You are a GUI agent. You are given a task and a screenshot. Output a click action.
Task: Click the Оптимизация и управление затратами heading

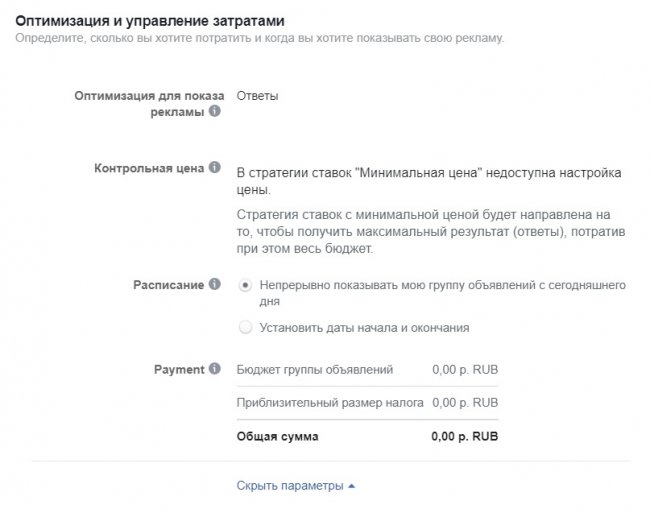148,20
